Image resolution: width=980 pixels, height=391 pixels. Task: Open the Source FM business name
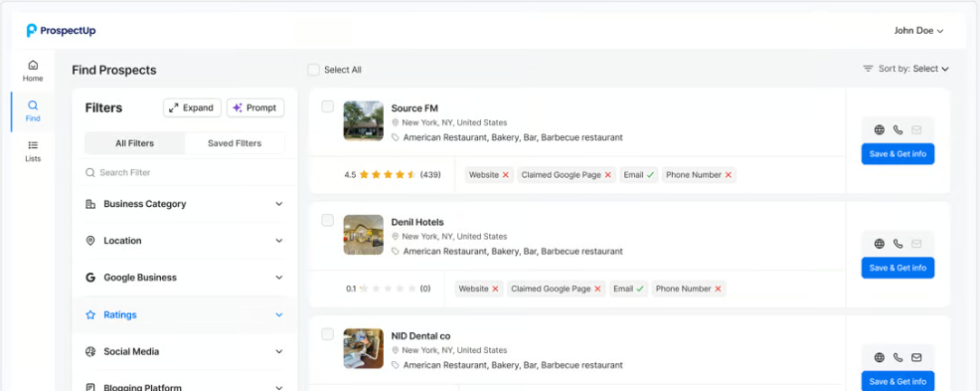[414, 108]
